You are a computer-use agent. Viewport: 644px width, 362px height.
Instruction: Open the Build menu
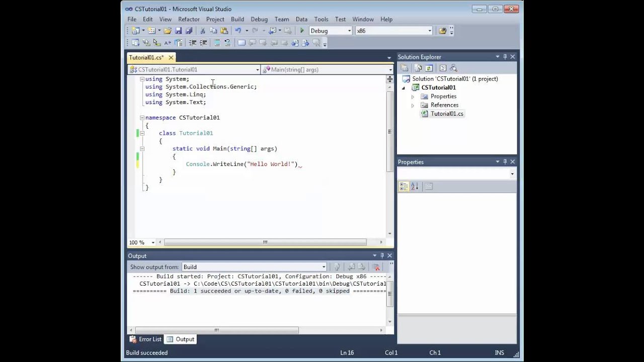(x=237, y=19)
